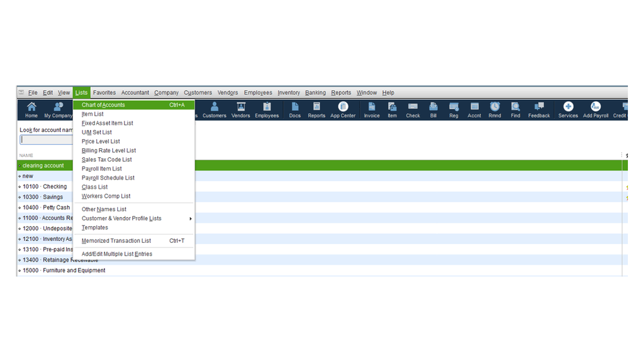Open the Reports menu in menu bar
The height and width of the screenshot is (362, 644).
(x=341, y=92)
